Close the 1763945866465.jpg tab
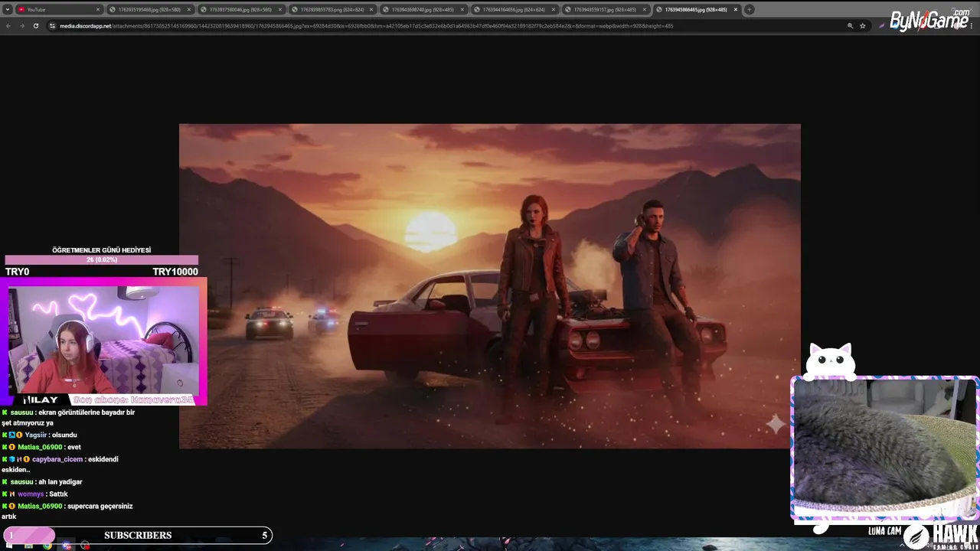 tap(736, 9)
